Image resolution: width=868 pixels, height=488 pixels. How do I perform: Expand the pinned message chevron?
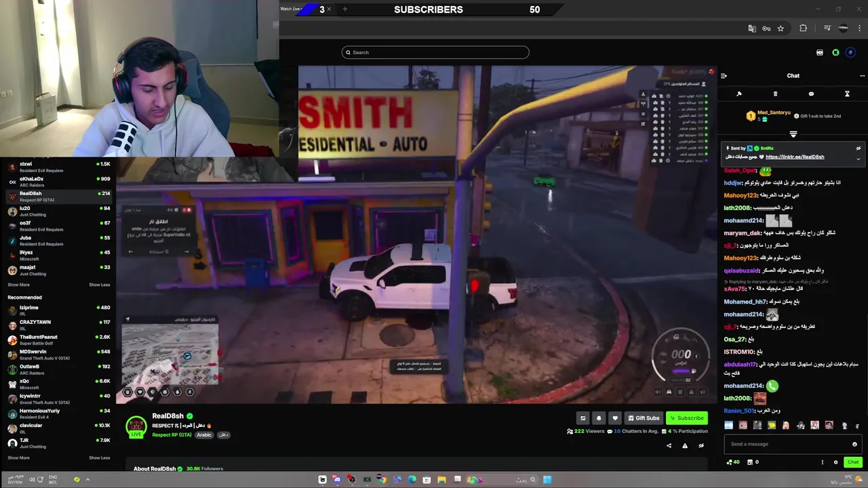[x=858, y=159]
